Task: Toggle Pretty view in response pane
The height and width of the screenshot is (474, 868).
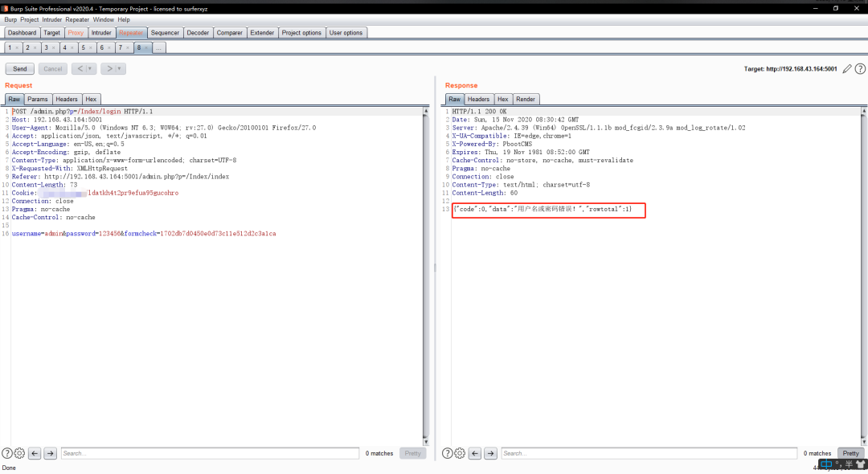Action: coord(851,453)
